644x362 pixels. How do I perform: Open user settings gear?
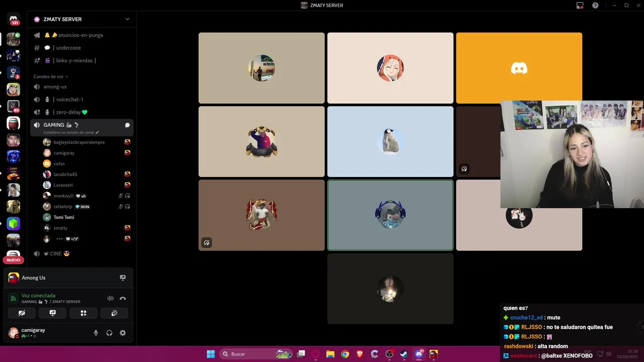(x=123, y=333)
